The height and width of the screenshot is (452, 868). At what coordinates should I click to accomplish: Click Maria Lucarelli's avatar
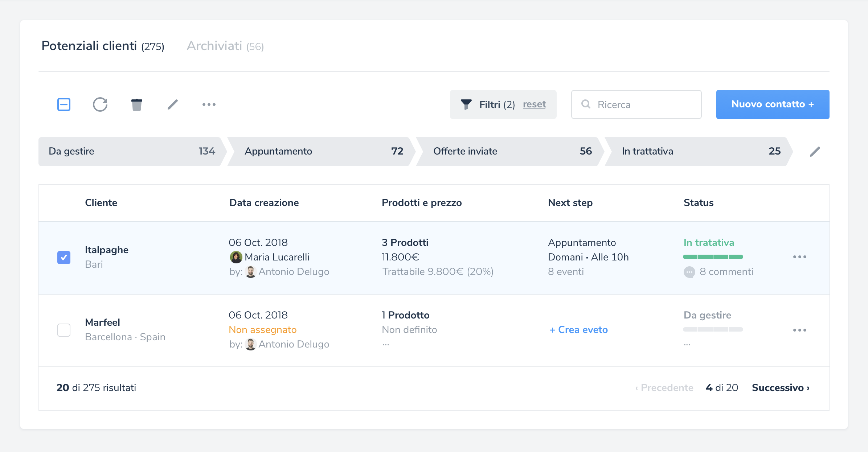[236, 257]
